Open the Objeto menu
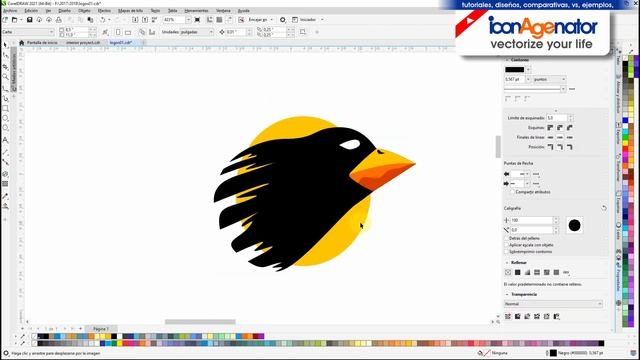640x360 pixels. (x=84, y=11)
